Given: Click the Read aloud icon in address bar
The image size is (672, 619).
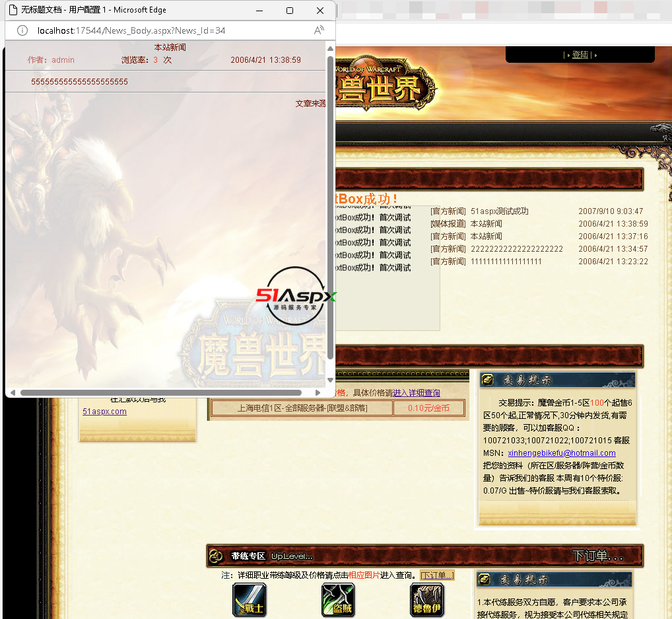Looking at the screenshot, I should (319, 30).
